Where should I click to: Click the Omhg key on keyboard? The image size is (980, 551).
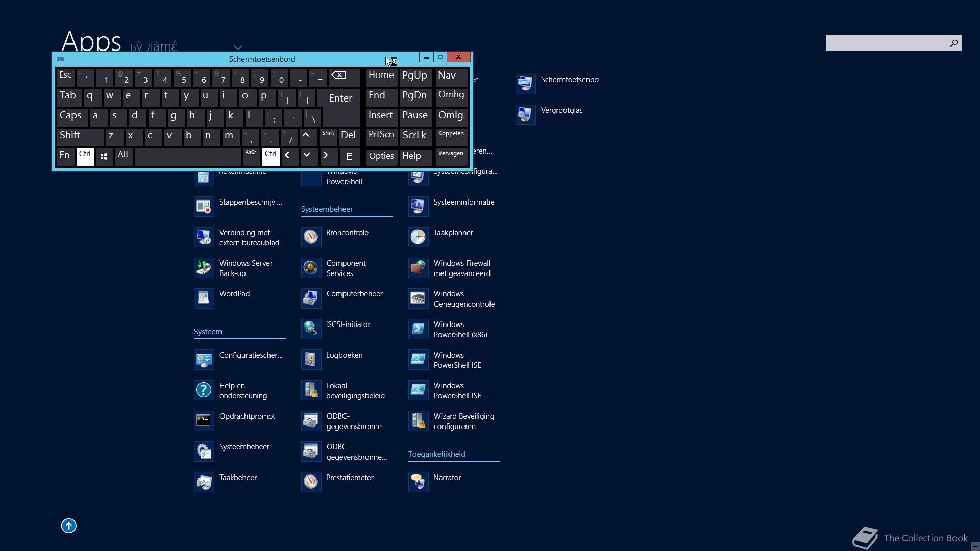451,97
